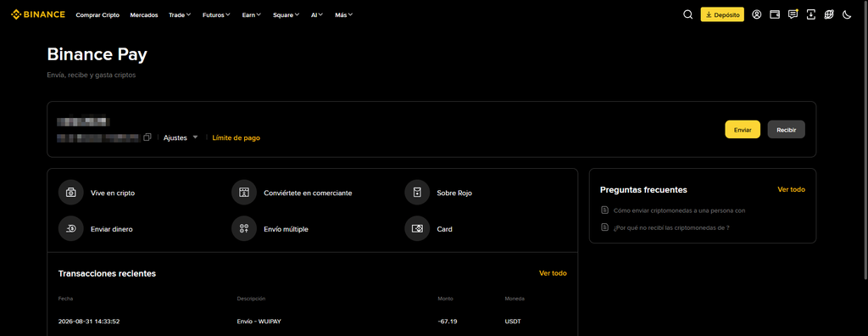Toggle dark mode moon icon
The width and height of the screenshot is (868, 336).
point(847,15)
